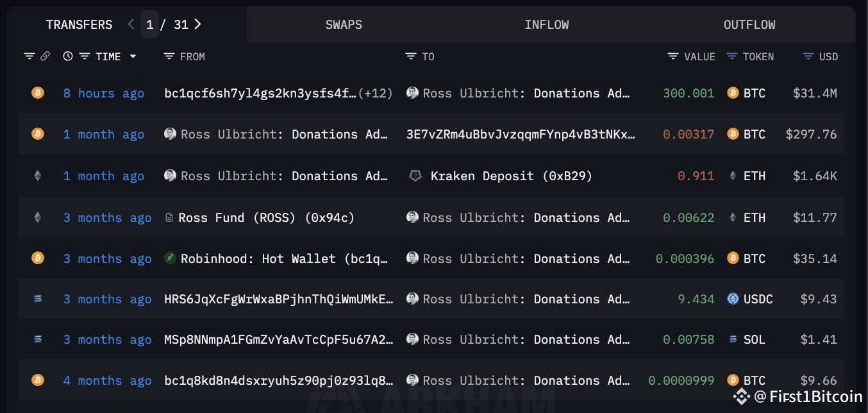Click USD amount $297.76
Screen dimensions: 868x413
tap(811, 134)
